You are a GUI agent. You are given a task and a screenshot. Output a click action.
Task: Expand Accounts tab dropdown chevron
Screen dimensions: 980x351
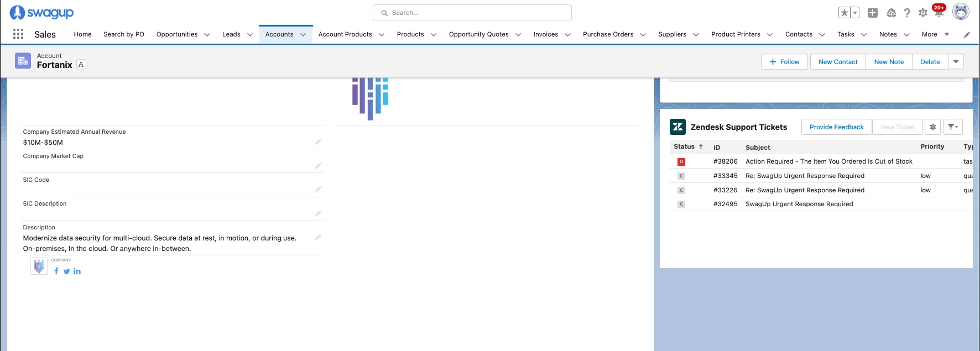click(x=303, y=35)
